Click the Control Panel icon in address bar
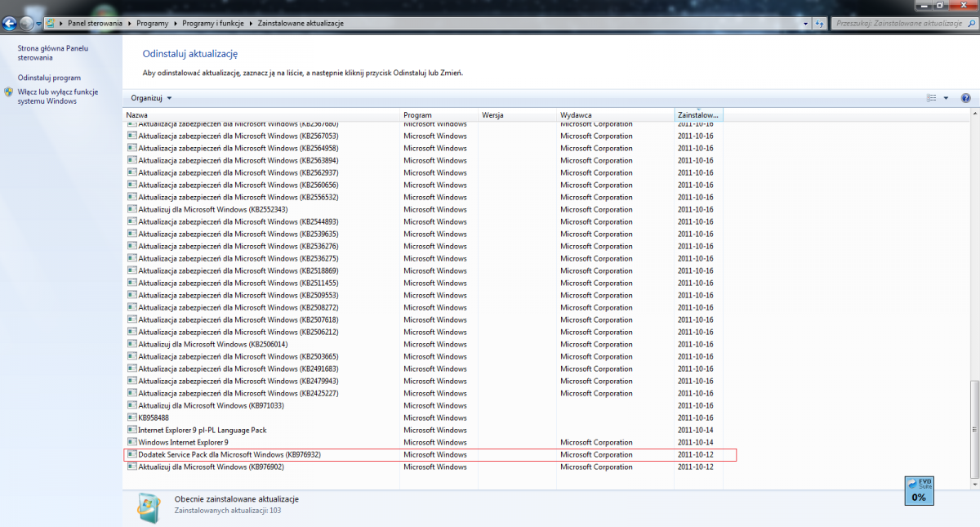This screenshot has width=980, height=527. tap(51, 24)
